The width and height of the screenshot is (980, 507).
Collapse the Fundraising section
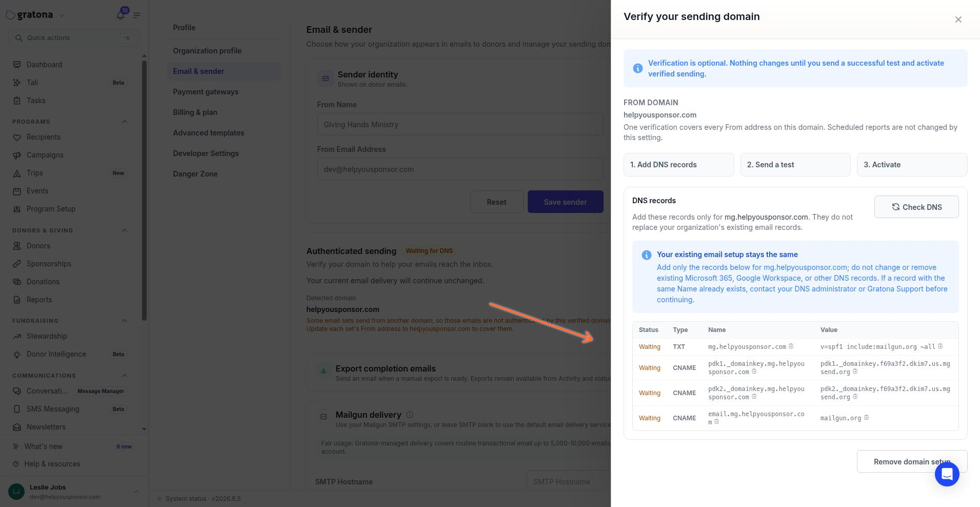tap(124, 321)
